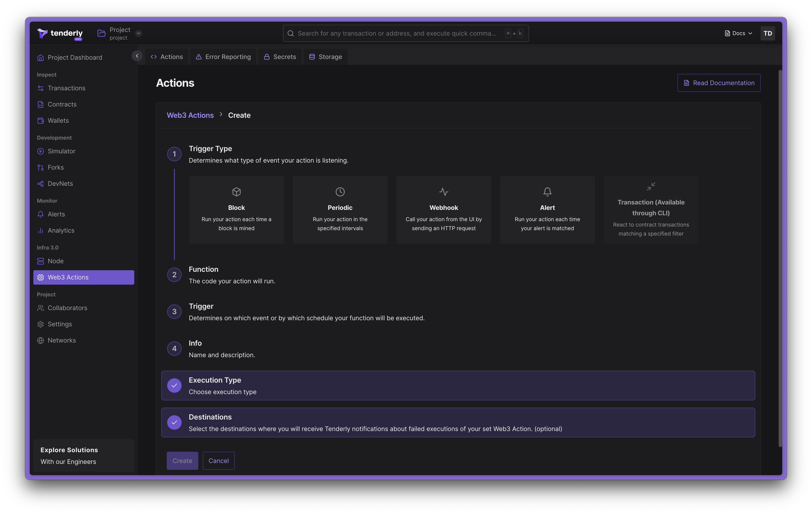Click the Docs document icon
Screen dimensions: 812x513
[x=727, y=33]
